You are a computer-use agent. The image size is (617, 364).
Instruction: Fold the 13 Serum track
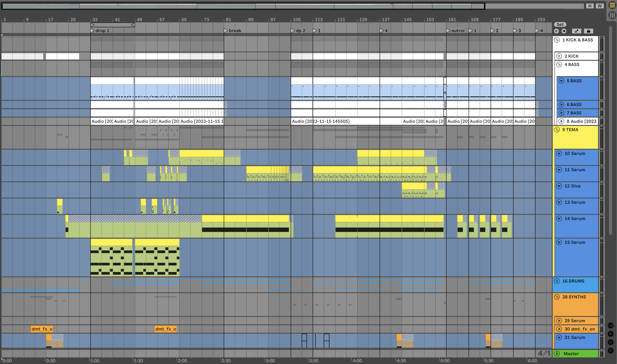tap(559, 202)
